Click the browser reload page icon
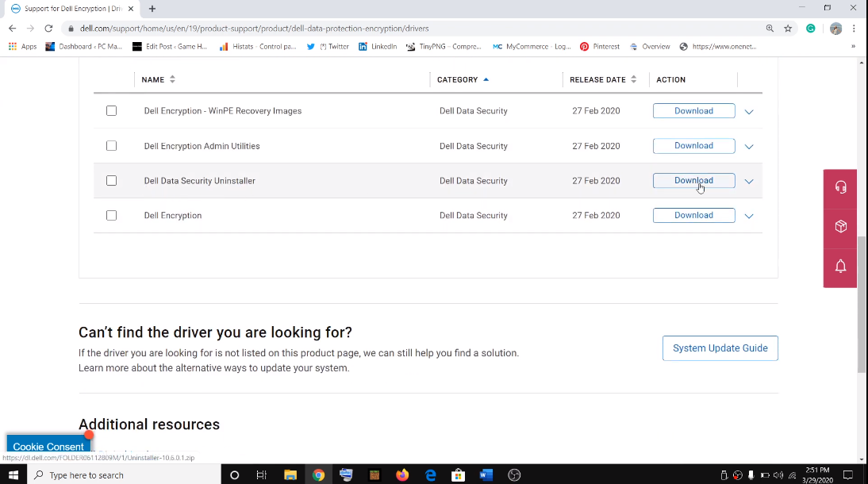 pos(48,29)
